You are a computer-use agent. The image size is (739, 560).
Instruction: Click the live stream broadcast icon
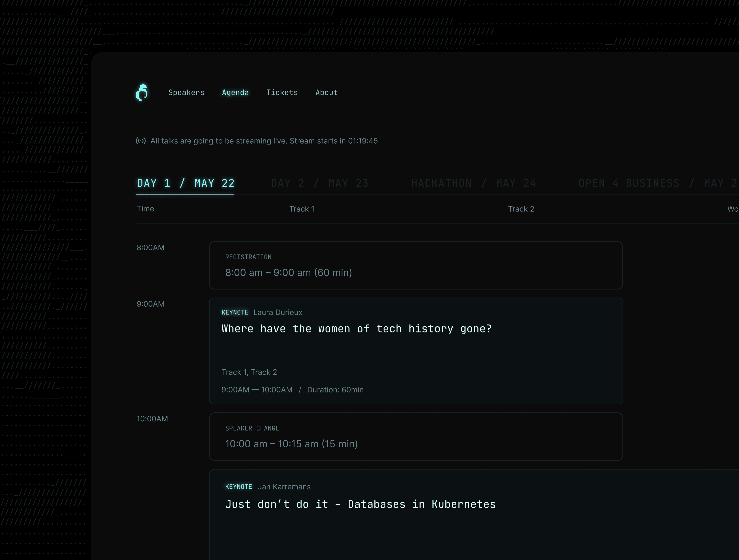coord(141,141)
